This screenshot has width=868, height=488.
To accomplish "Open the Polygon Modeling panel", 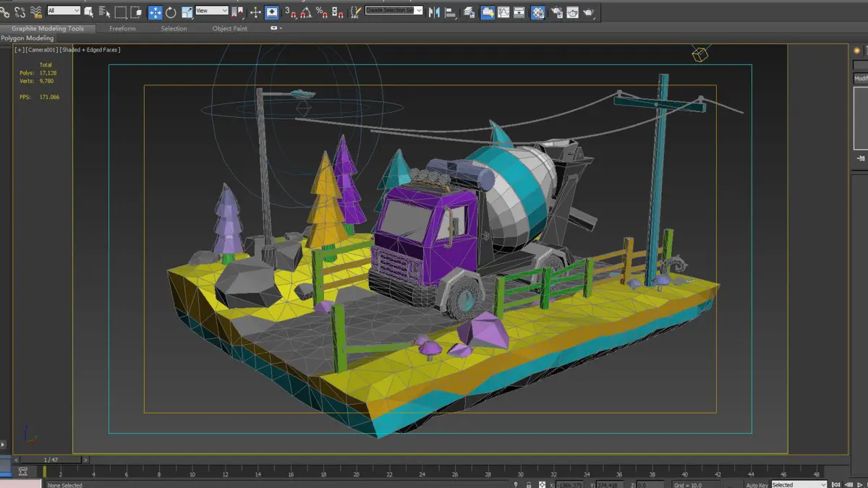I will click(x=27, y=38).
